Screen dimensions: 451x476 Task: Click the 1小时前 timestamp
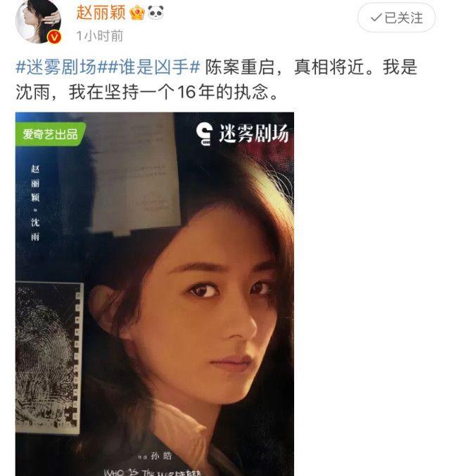pyautogui.click(x=100, y=36)
